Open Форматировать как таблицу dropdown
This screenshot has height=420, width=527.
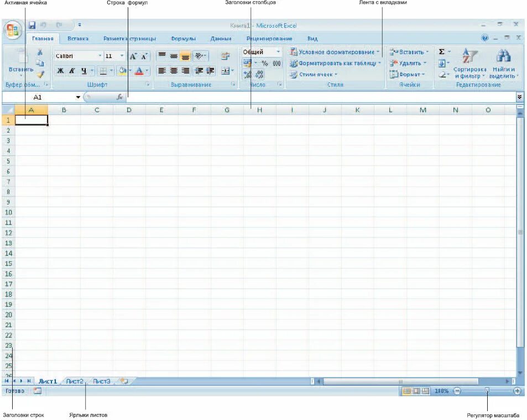click(336, 63)
